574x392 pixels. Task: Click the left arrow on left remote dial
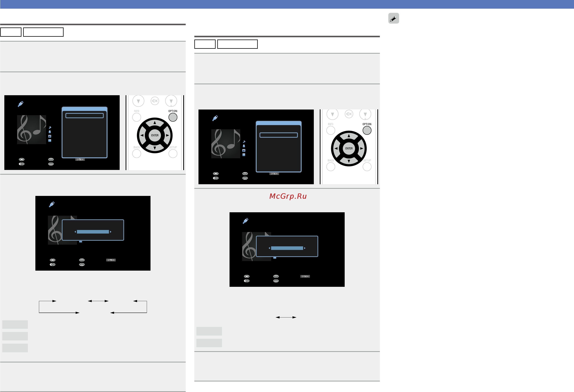point(142,135)
